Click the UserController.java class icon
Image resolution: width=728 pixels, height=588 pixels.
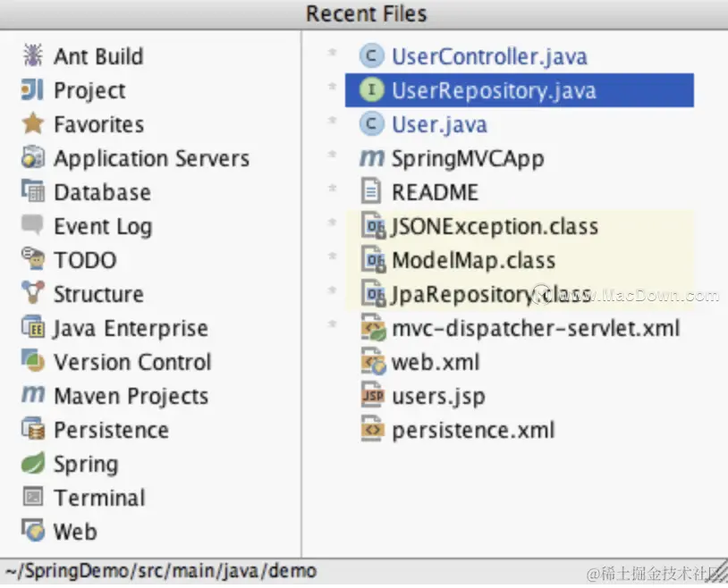(371, 56)
